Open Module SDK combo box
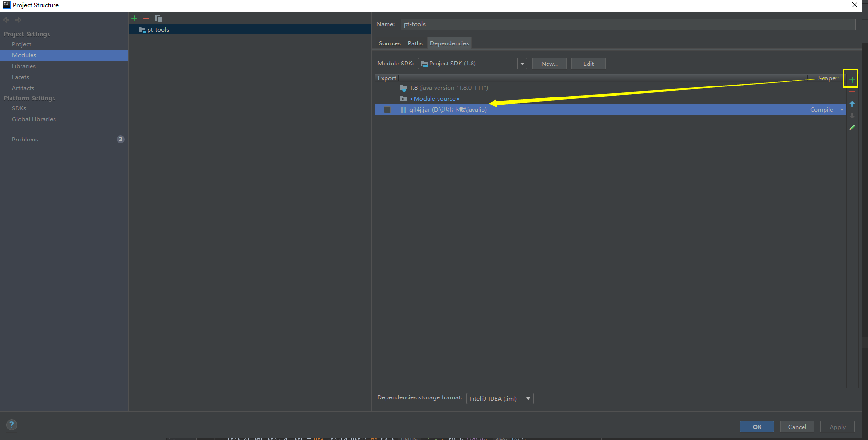The width and height of the screenshot is (868, 440). click(x=472, y=64)
